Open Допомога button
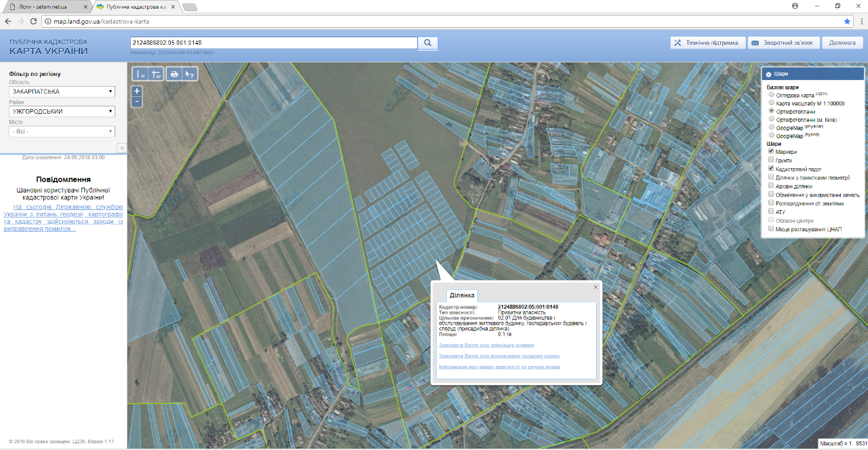The width and height of the screenshot is (868, 450). (x=842, y=43)
